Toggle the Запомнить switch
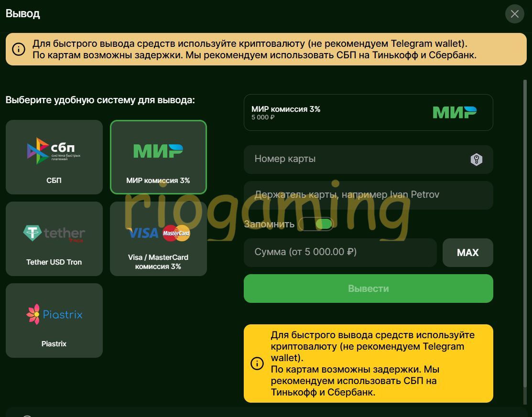Viewport: 532px width, 417px height. point(316,224)
